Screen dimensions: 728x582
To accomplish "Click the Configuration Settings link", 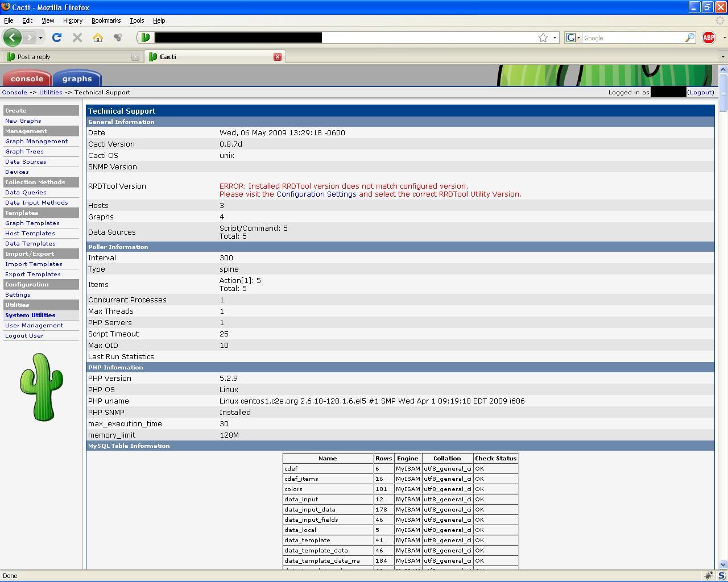I will (316, 194).
